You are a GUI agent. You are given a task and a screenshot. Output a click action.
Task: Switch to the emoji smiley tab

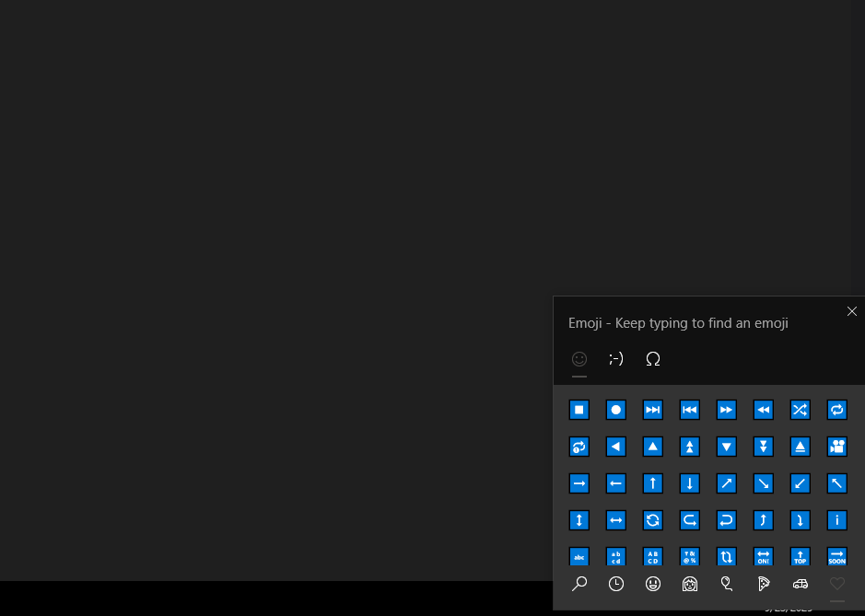[x=579, y=359]
